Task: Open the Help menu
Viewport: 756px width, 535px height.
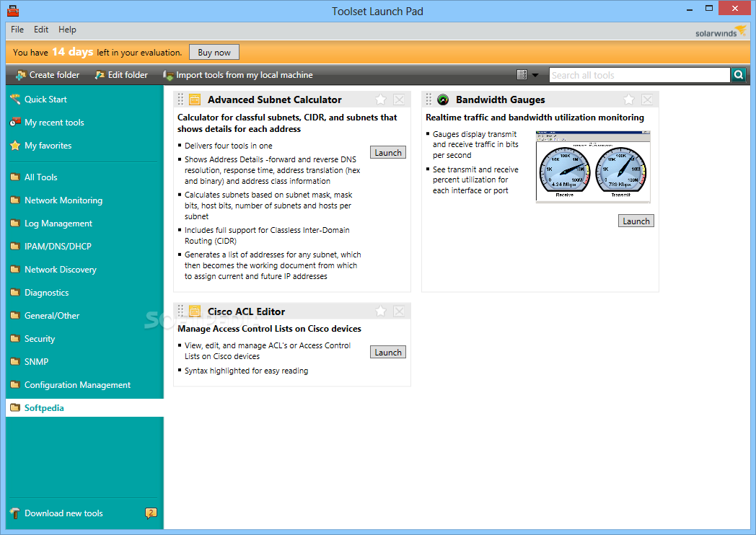Action: tap(67, 30)
